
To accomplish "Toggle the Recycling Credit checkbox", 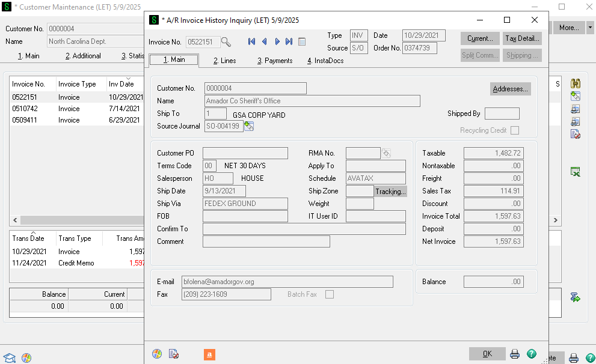I will (x=514, y=130).
